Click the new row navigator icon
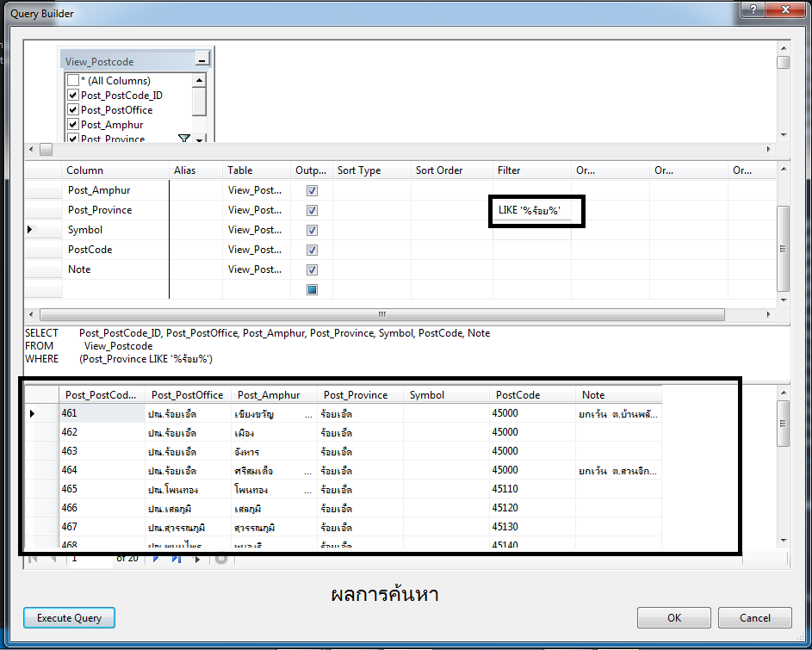The image size is (812, 650). click(x=197, y=559)
